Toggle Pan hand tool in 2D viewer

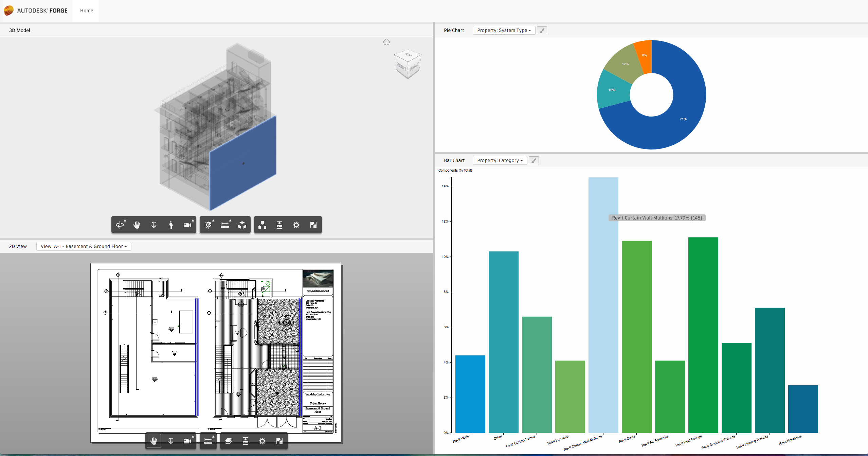tap(154, 441)
